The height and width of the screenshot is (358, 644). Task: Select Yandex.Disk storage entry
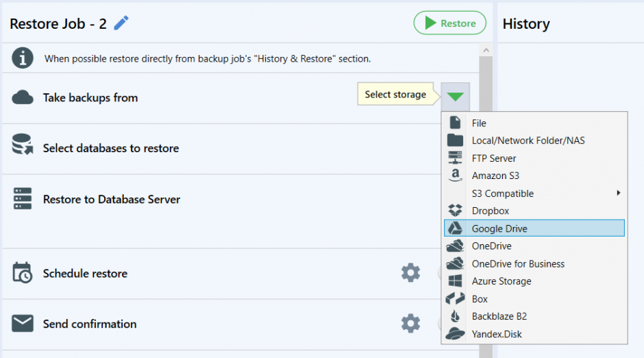[x=534, y=334]
